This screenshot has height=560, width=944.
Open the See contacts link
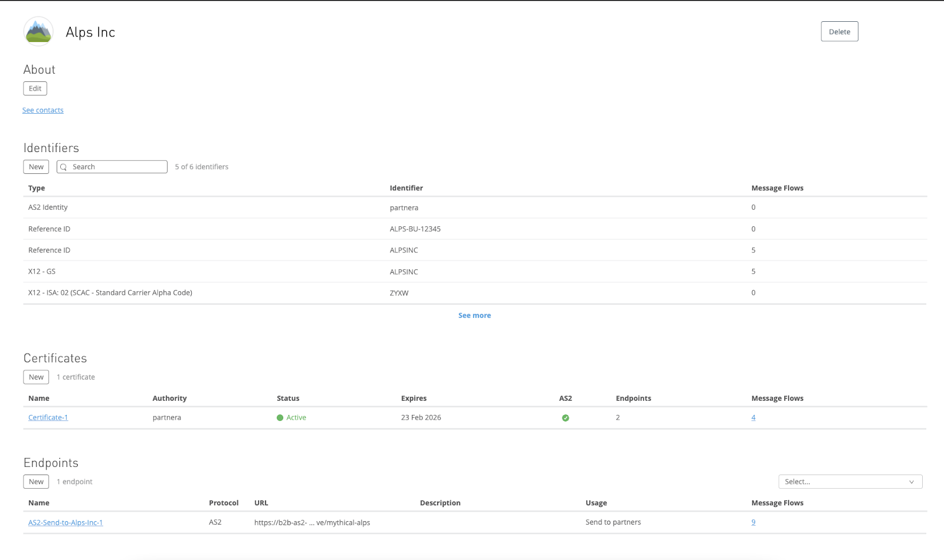[x=43, y=110]
